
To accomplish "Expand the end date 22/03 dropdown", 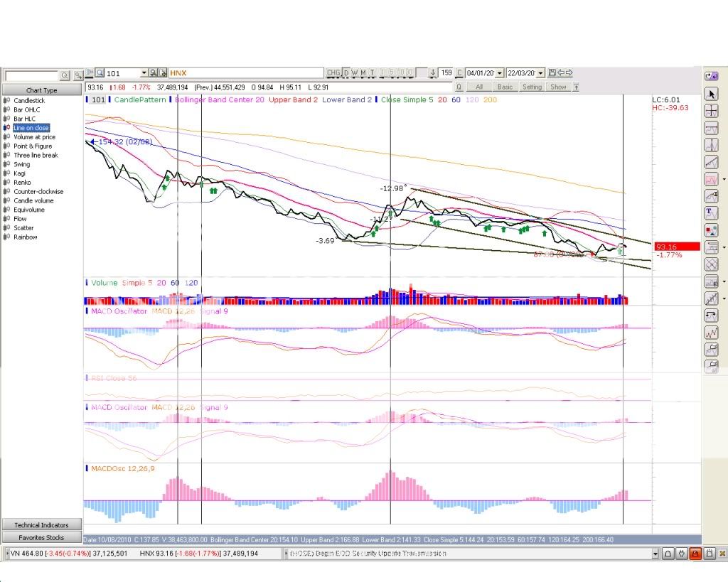I will [541, 72].
